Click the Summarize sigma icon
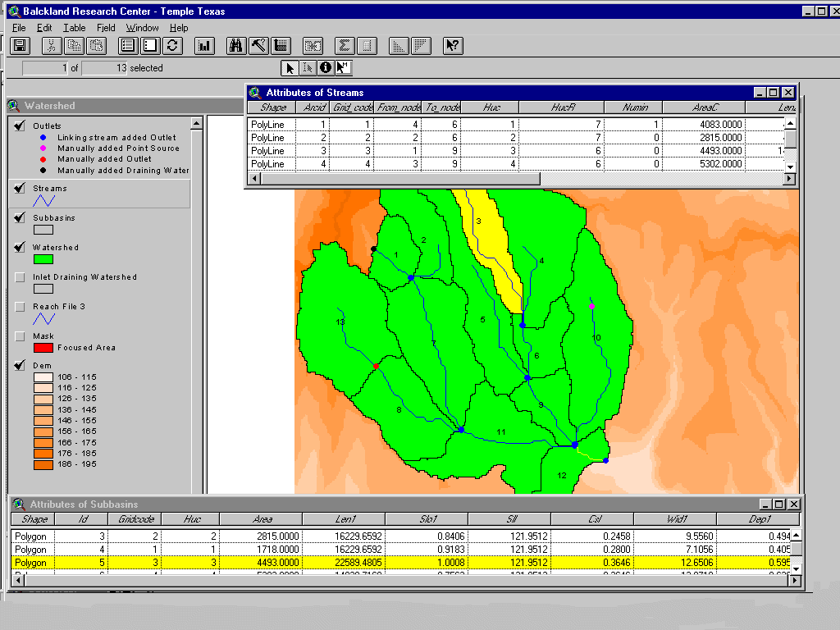 coord(345,46)
